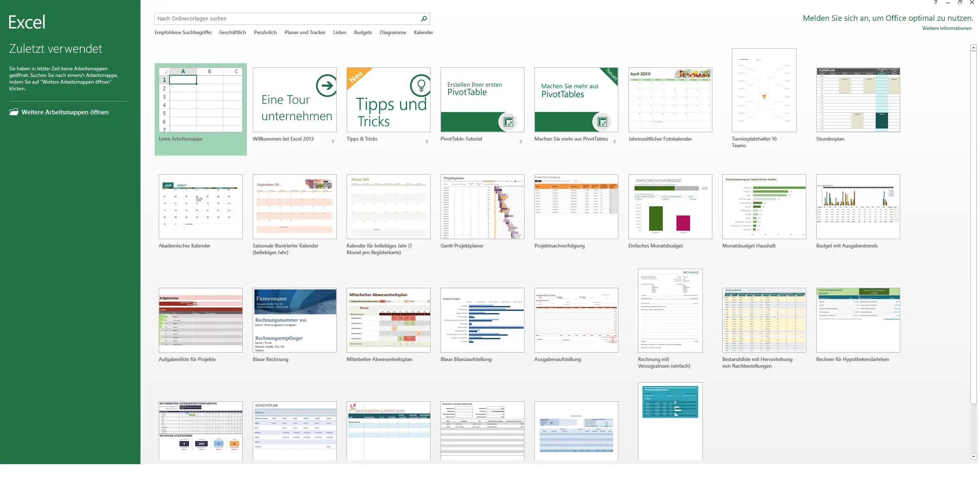The width and height of the screenshot is (980, 497).
Task: Click the search magnifier icon
Action: coord(424,19)
